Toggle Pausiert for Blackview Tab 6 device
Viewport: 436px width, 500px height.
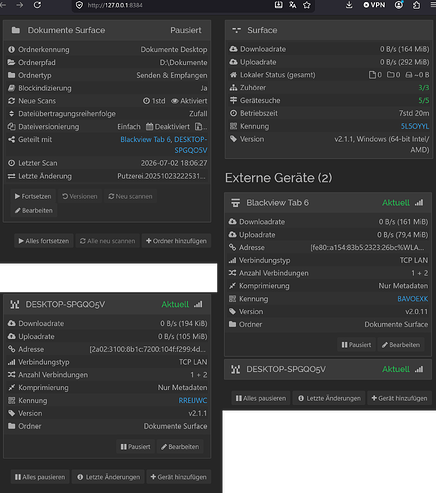tap(356, 345)
